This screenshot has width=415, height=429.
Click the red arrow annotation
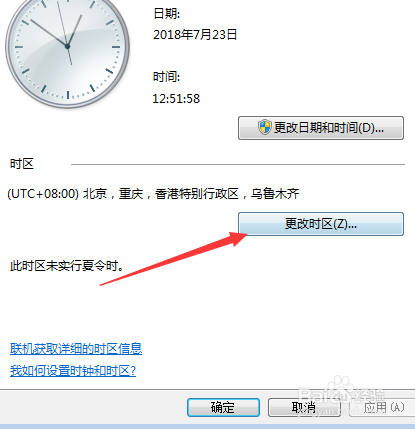(173, 259)
